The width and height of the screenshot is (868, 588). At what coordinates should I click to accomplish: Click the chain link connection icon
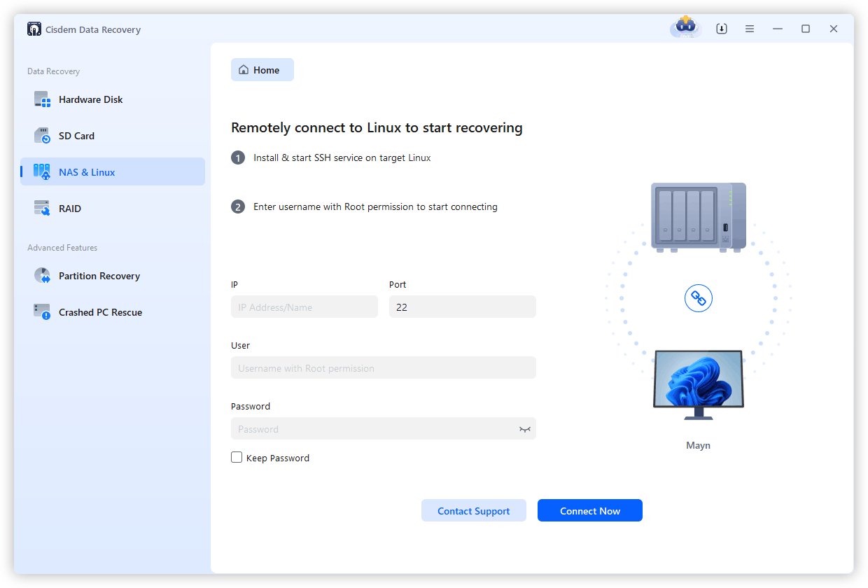[x=698, y=299]
